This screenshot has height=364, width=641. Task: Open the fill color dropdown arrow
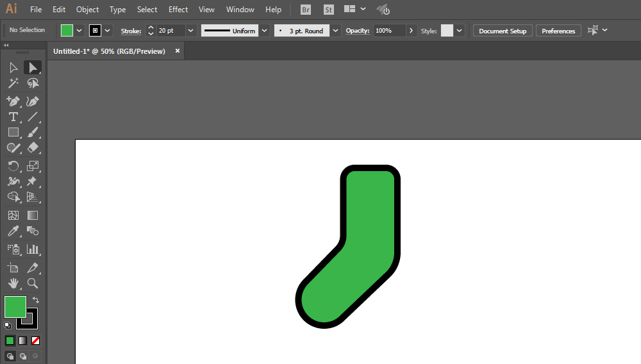click(x=79, y=31)
